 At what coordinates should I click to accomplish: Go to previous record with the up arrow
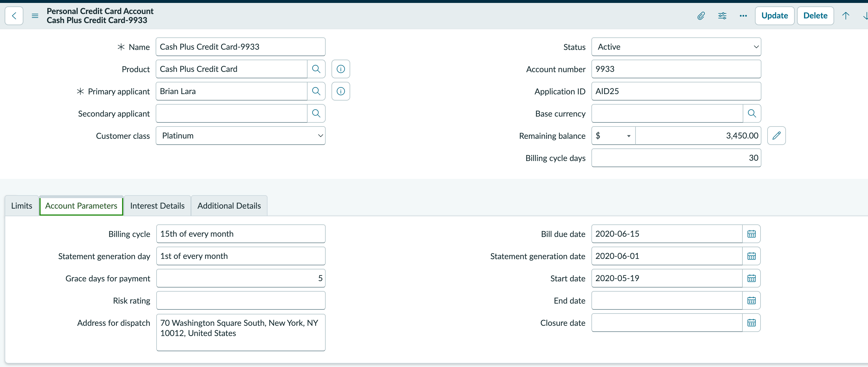point(846,16)
